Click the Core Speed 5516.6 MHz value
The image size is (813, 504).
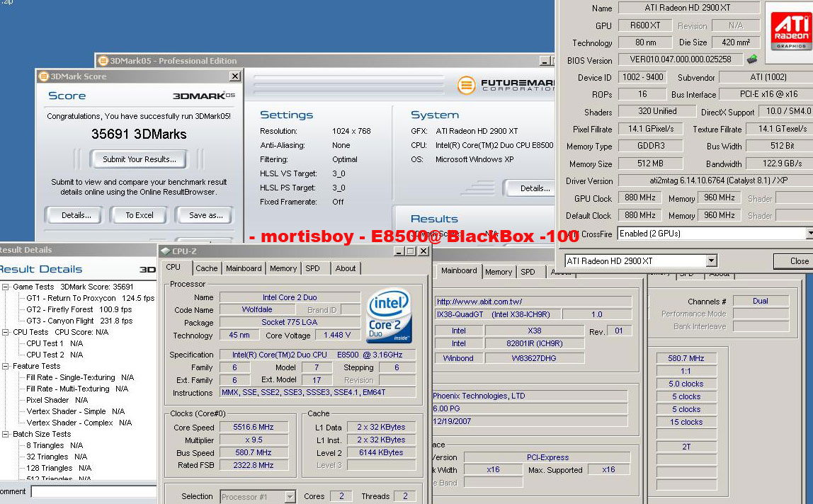[x=253, y=428]
